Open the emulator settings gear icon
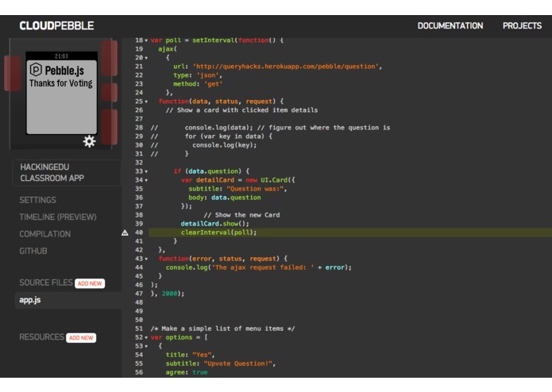The image size is (552, 392). pos(89,141)
